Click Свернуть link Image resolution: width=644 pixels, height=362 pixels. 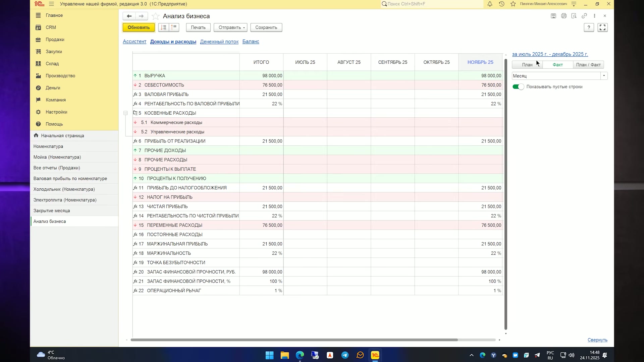click(x=597, y=340)
